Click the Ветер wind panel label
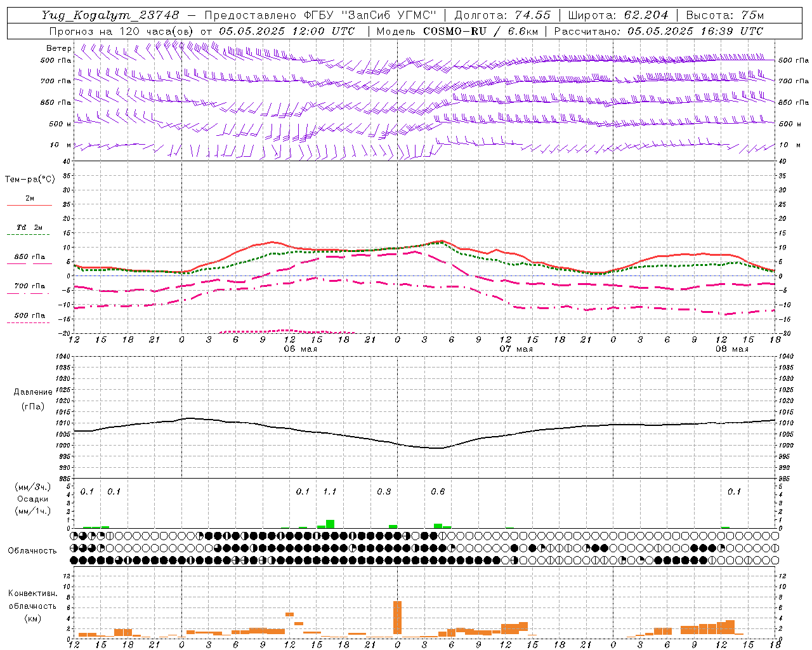 (x=58, y=48)
